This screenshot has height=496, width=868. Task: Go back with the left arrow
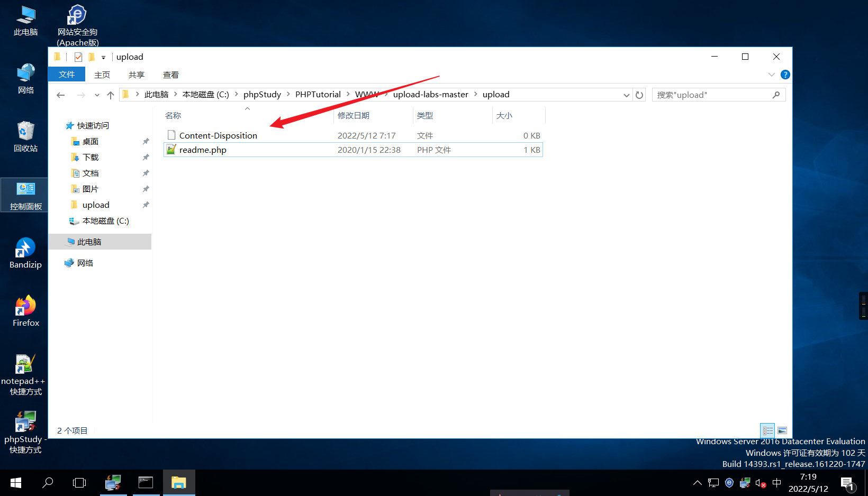pyautogui.click(x=60, y=95)
